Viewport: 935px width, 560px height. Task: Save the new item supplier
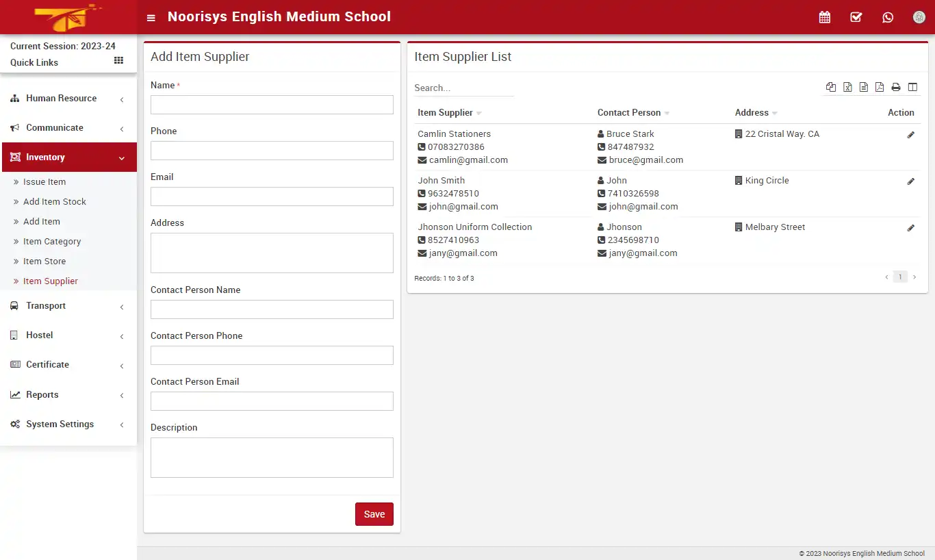[x=374, y=513]
